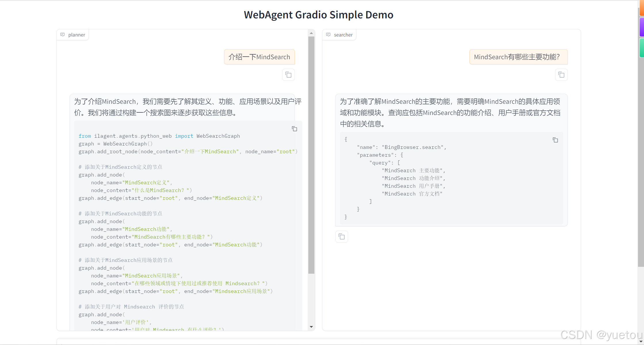Click the 'searcher' chatbot label

coord(343,35)
